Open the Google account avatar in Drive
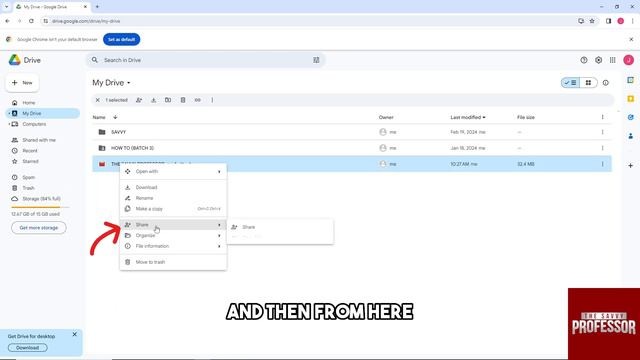The height and width of the screenshot is (360, 640). coord(629,60)
